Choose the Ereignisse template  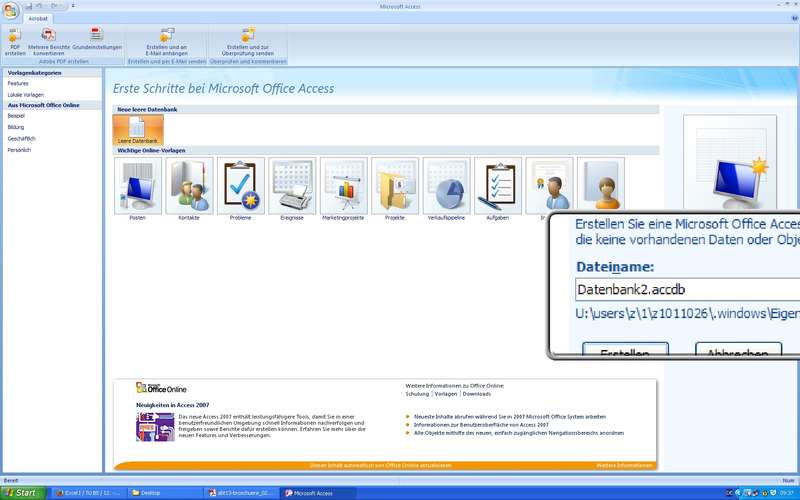292,189
